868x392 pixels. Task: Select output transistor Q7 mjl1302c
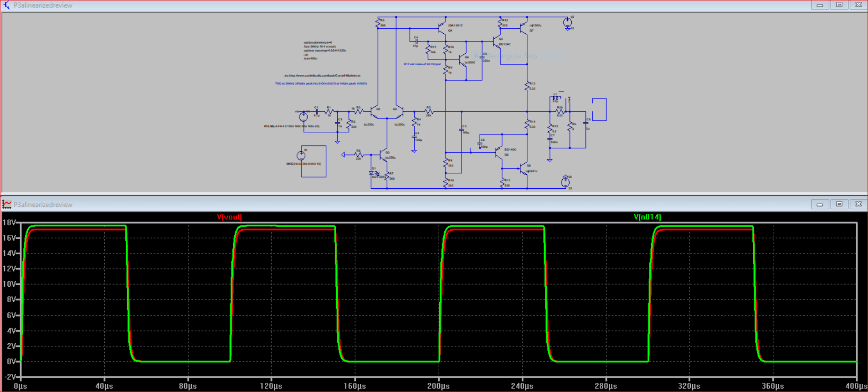[x=524, y=27]
